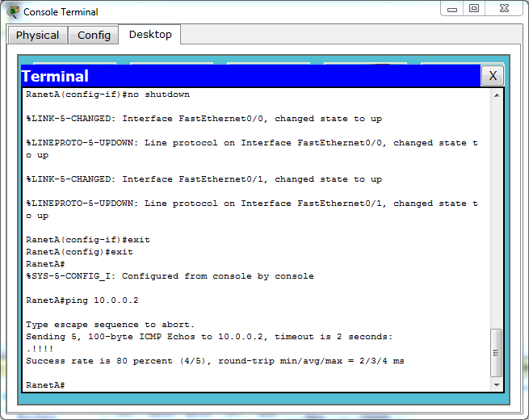Maximize the Console Terminal window
Image resolution: width=529 pixels, height=420 pixels.
pyautogui.click(x=474, y=9)
